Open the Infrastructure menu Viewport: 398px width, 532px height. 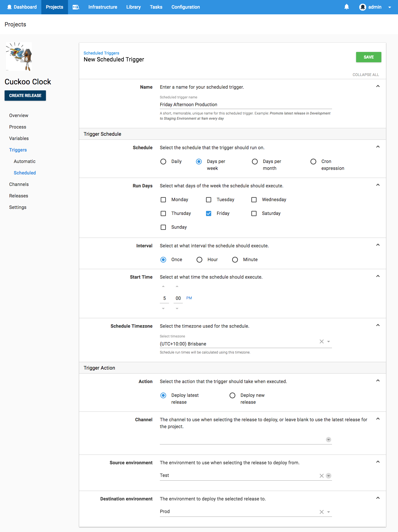pos(103,7)
